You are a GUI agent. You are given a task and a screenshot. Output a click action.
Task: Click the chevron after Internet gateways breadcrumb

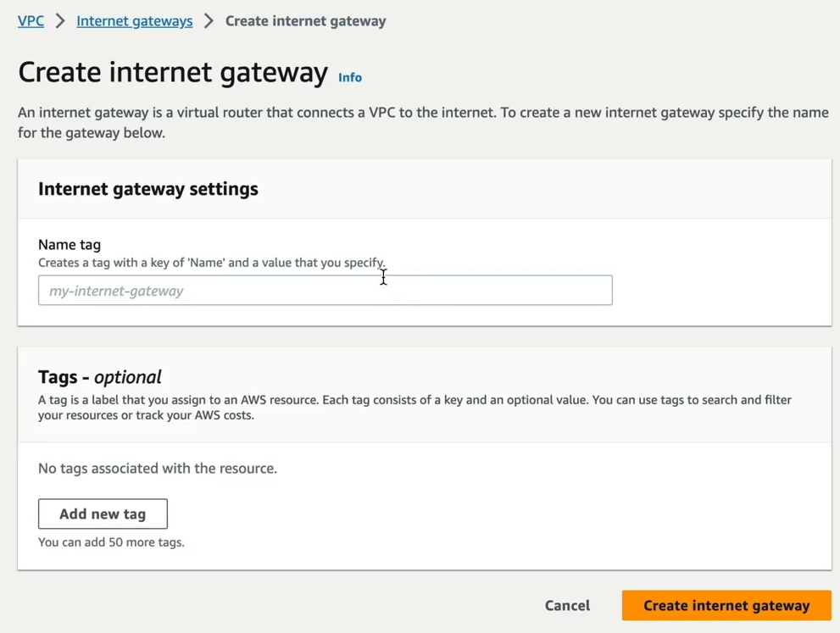point(209,21)
